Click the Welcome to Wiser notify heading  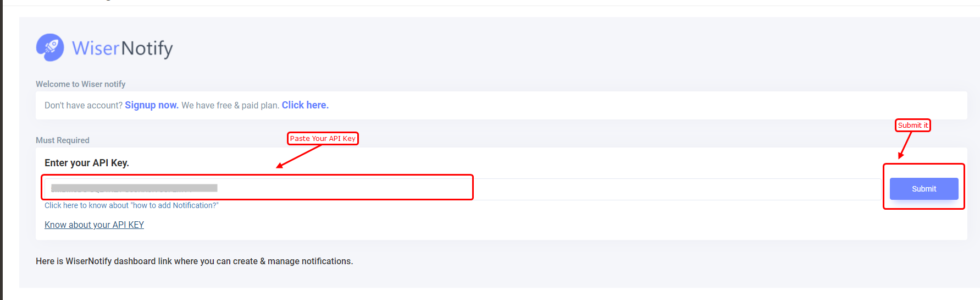point(81,84)
